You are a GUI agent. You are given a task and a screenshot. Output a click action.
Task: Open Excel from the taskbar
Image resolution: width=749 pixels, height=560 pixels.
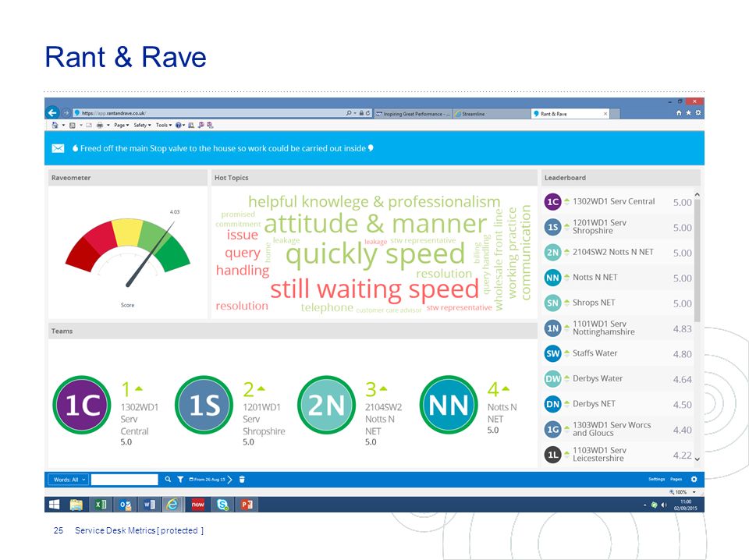tap(101, 505)
